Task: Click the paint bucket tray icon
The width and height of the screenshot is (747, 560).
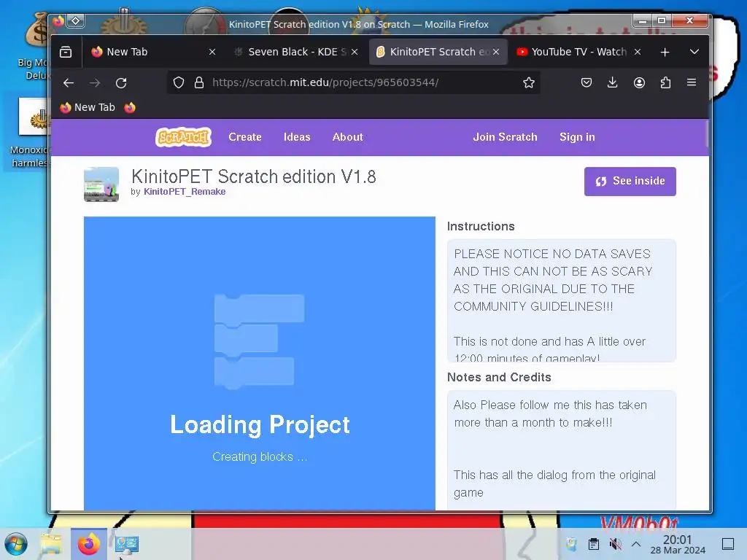Action: (572, 544)
